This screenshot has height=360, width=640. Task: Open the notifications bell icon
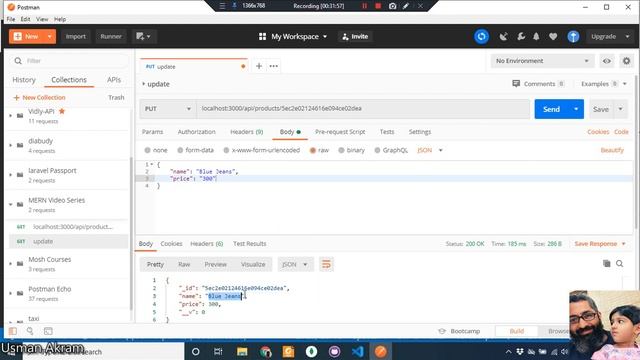[x=536, y=36]
